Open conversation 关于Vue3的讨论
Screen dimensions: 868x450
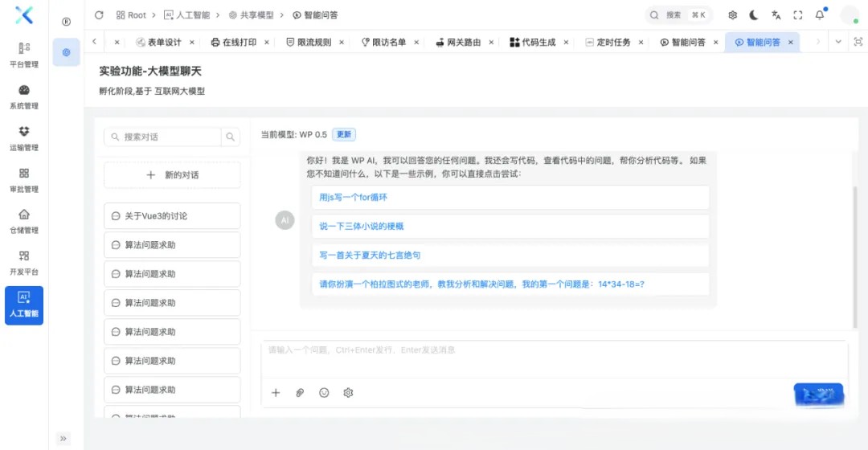coord(172,216)
